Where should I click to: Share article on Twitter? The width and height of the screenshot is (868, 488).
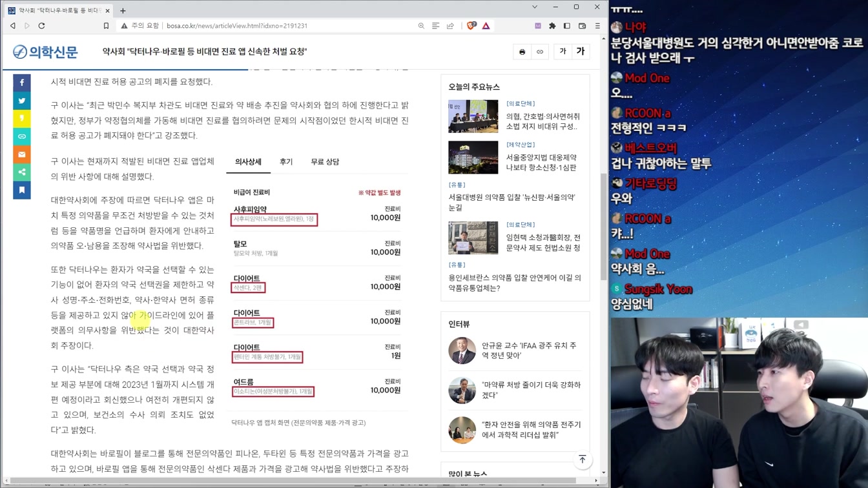pos(22,101)
